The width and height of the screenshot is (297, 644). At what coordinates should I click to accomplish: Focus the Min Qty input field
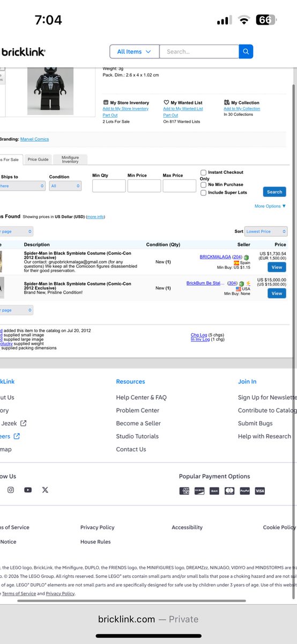[x=109, y=186]
